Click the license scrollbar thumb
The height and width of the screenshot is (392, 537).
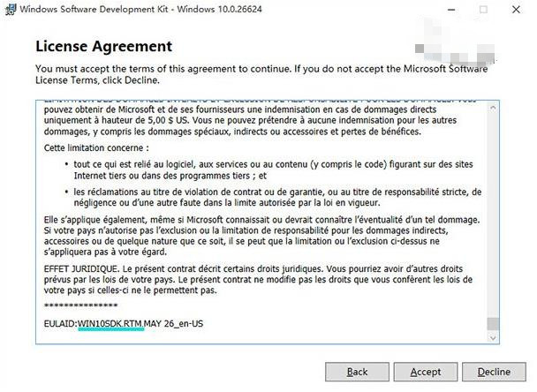[493, 323]
